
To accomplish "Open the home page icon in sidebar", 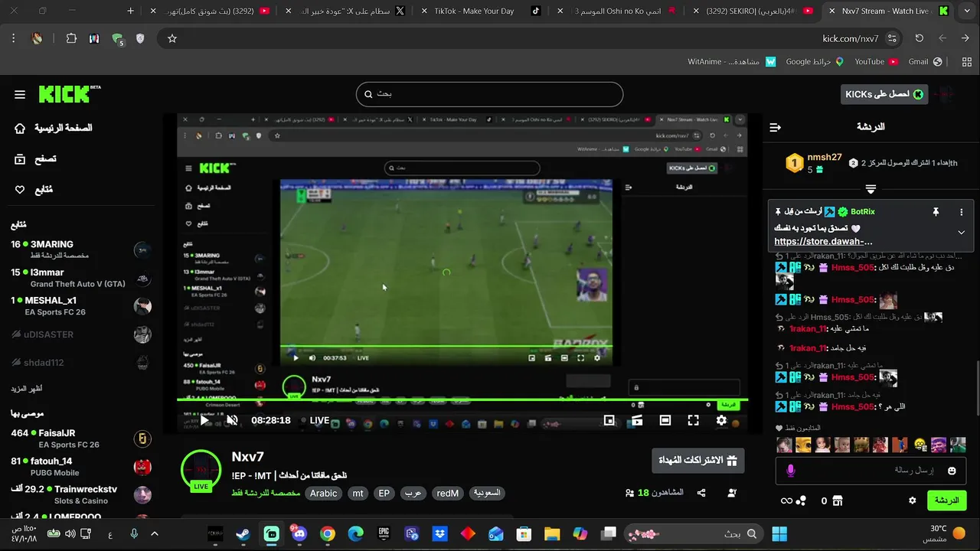I will pyautogui.click(x=20, y=128).
